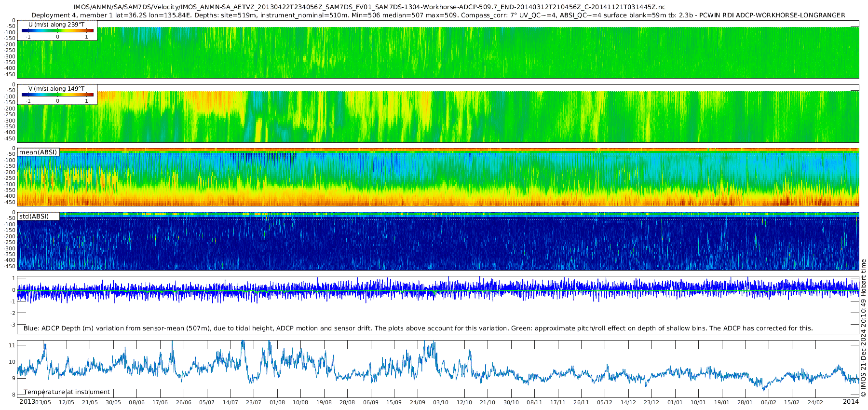Click the ADCP Depth variation caption text
Screen dimensions: 868x410
coord(418,328)
